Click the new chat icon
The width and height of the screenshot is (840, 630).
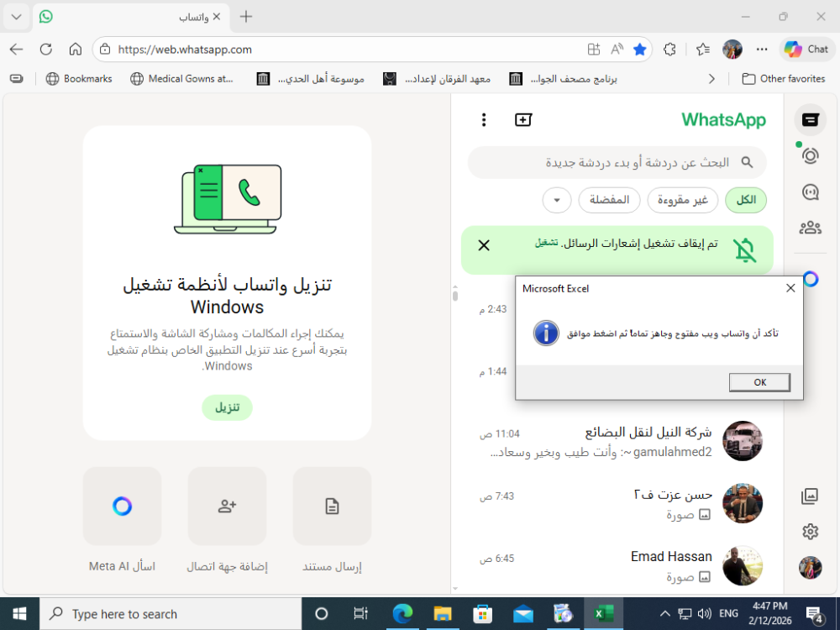coord(522,120)
